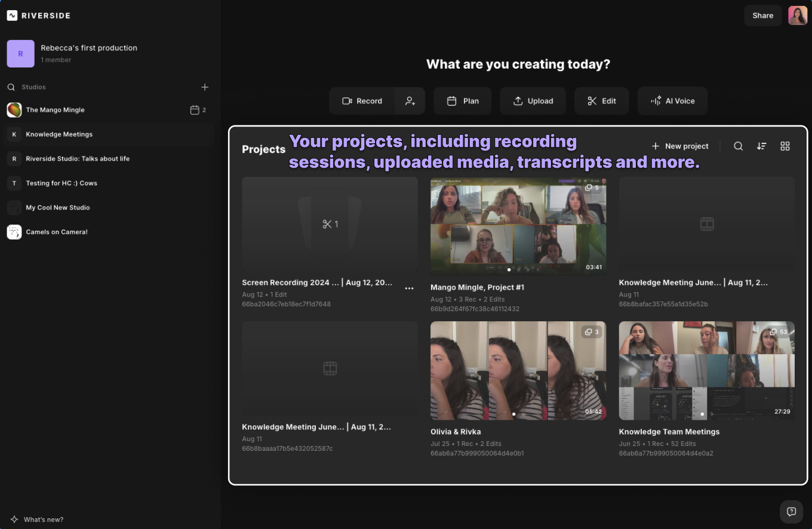Click the Record button
Screen dimensions: 812x529
[x=362, y=101]
